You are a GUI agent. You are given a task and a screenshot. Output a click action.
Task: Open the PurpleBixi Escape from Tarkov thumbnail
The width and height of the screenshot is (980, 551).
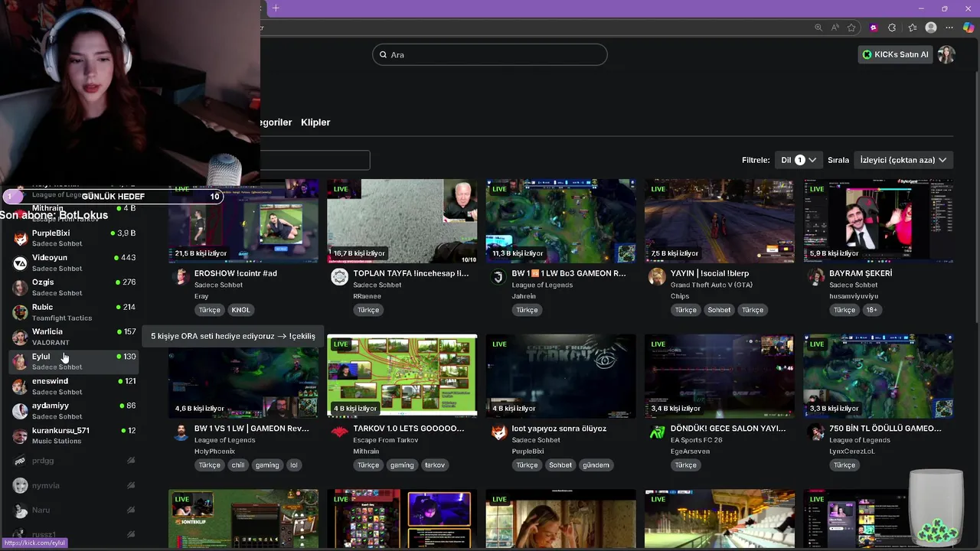click(560, 377)
